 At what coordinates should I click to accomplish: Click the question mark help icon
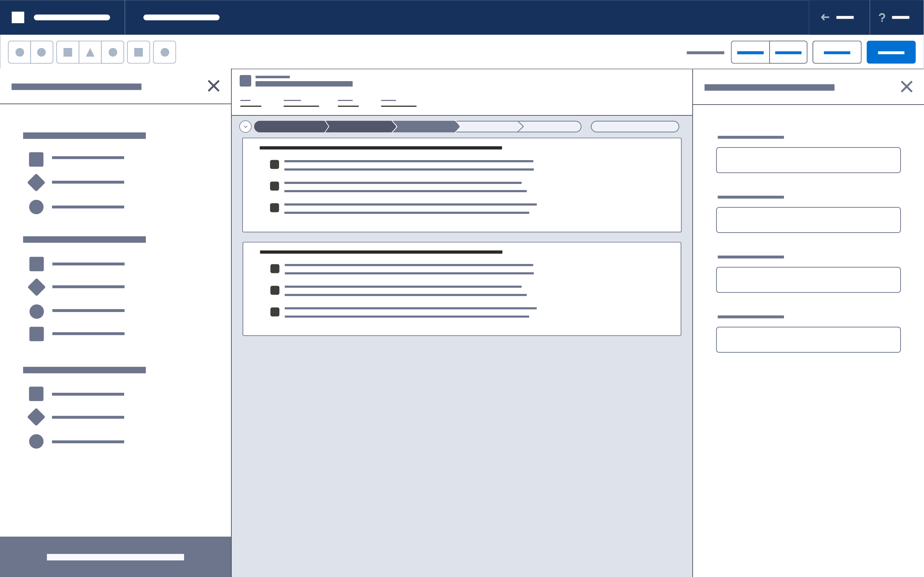coord(882,18)
